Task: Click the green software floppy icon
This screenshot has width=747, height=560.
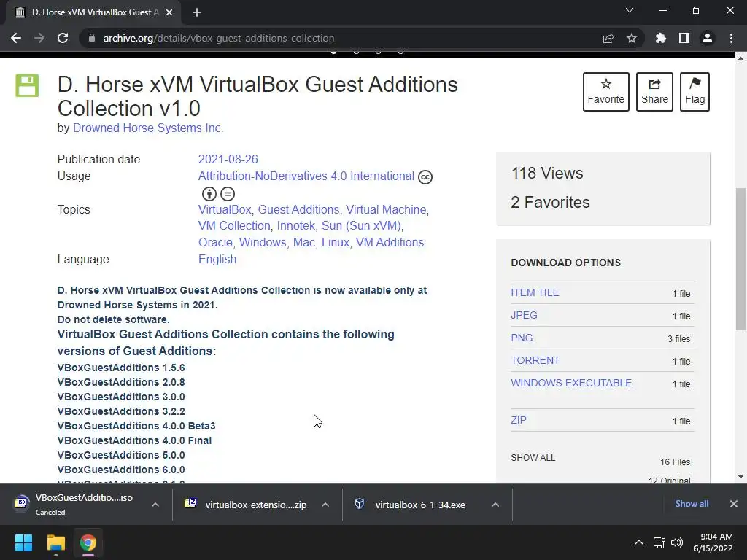Action: point(27,86)
